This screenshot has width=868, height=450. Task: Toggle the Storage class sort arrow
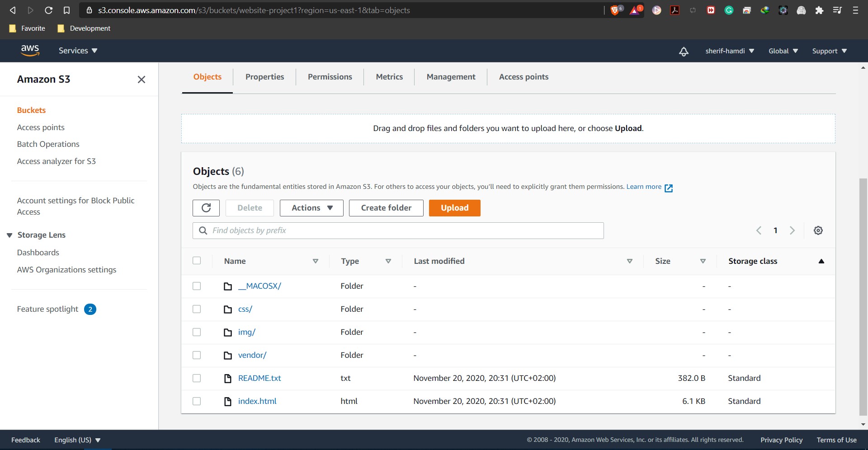(821, 261)
